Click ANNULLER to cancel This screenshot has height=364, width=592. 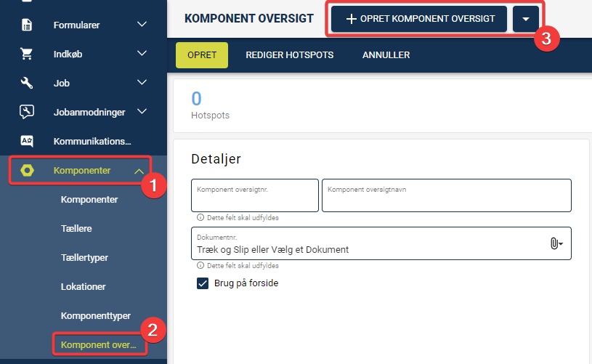386,55
